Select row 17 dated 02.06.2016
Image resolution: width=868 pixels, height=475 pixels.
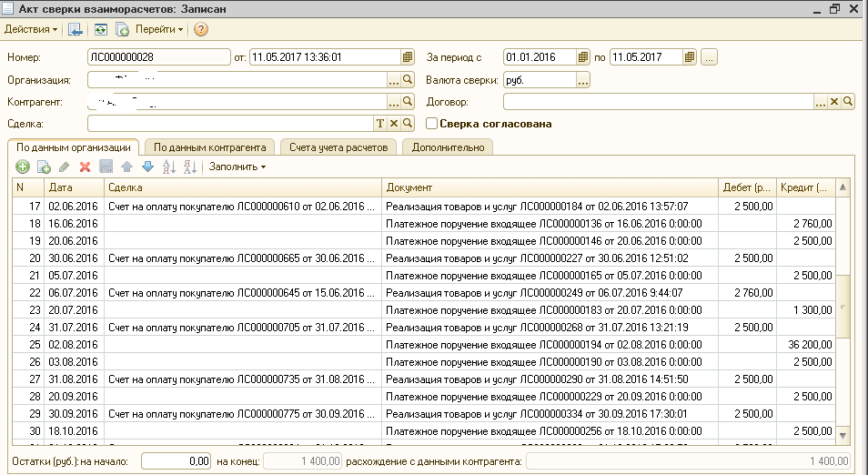[423, 207]
